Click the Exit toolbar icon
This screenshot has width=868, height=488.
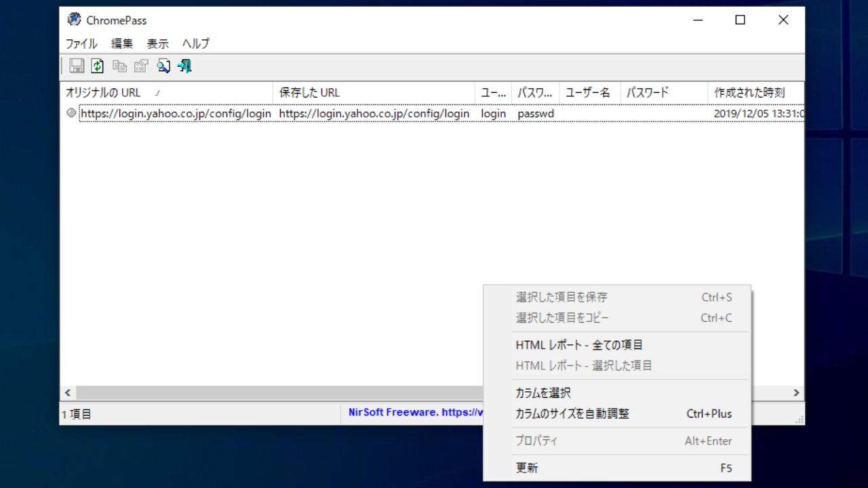coord(184,66)
